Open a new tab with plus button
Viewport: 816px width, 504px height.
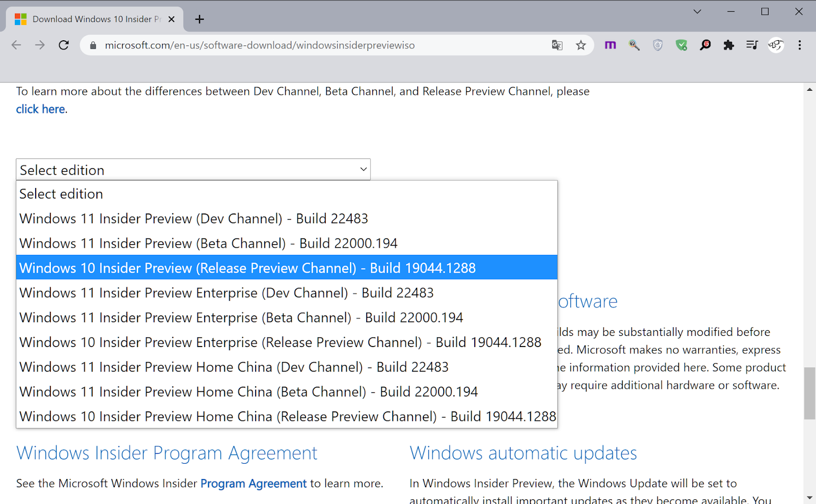point(199,19)
